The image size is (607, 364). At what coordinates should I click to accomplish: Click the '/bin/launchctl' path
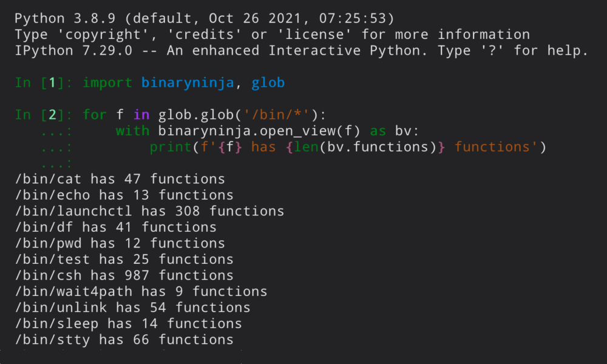point(74,211)
